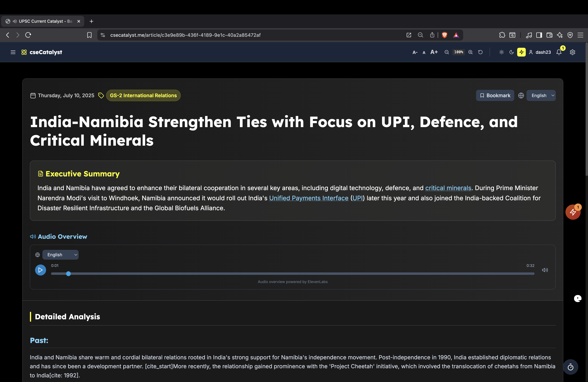
Task: Mute the audio overview volume icon
Action: click(545, 270)
